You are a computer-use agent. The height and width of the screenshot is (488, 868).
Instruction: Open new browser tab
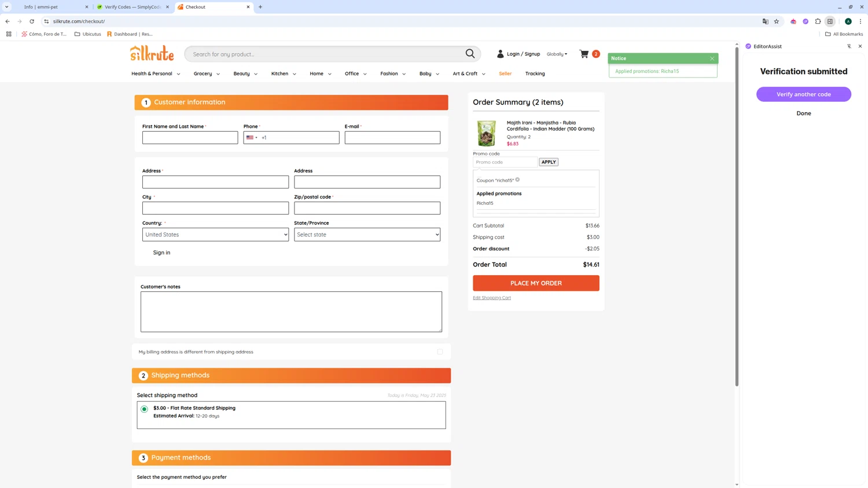click(x=260, y=7)
